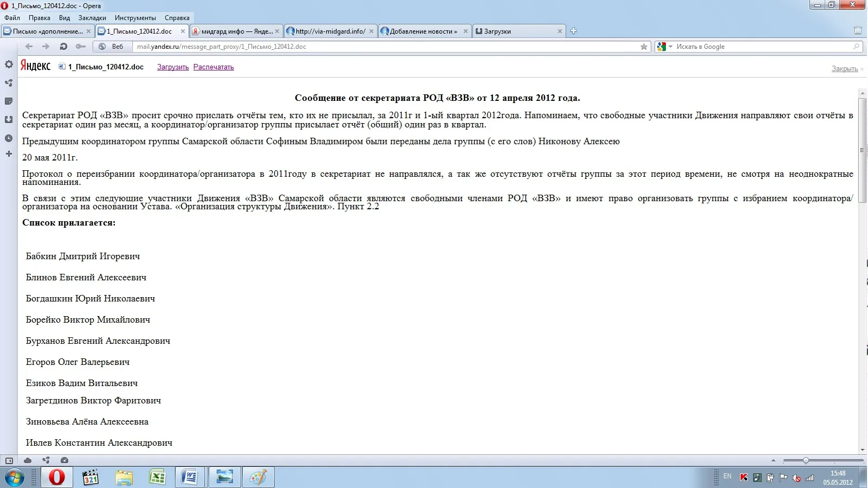
Task: Open the Инструменты menu
Action: 135,18
